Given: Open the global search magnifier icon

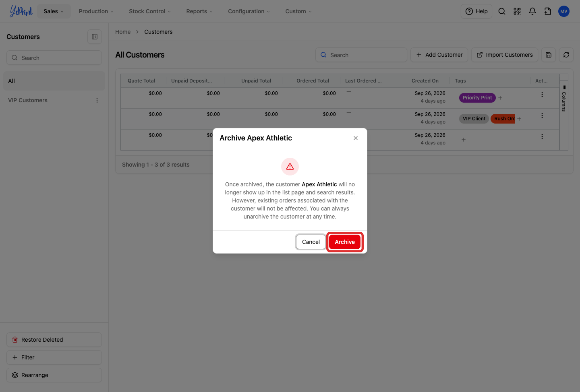Looking at the screenshot, I should [502, 11].
